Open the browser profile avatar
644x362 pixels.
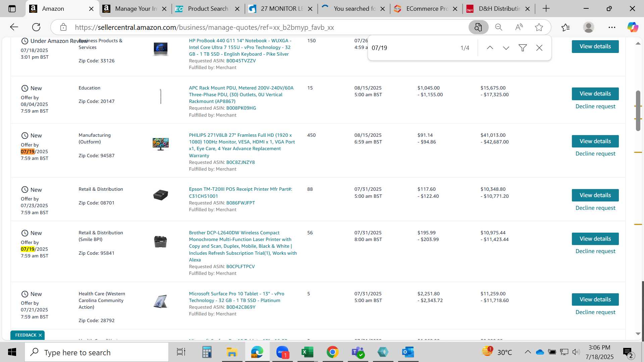589,27
